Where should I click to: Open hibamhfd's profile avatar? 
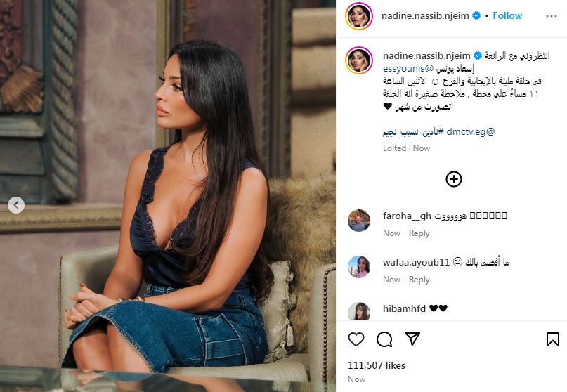(x=359, y=311)
